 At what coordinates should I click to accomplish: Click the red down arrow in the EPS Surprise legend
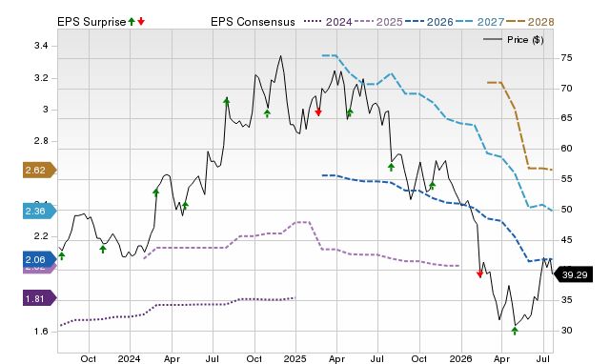141,21
